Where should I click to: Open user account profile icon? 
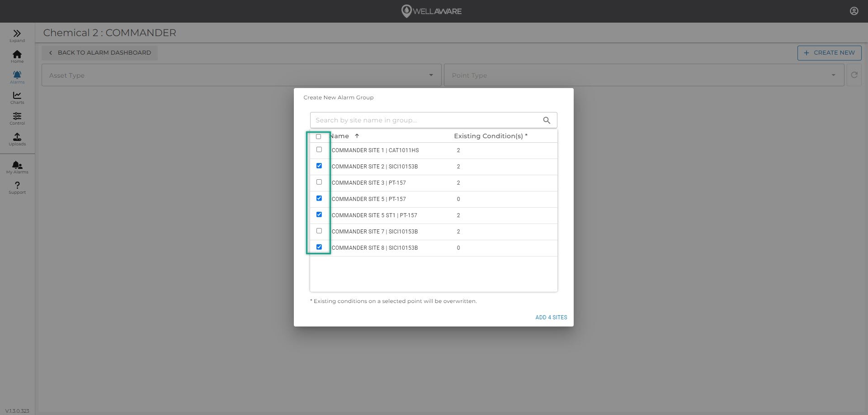click(854, 11)
